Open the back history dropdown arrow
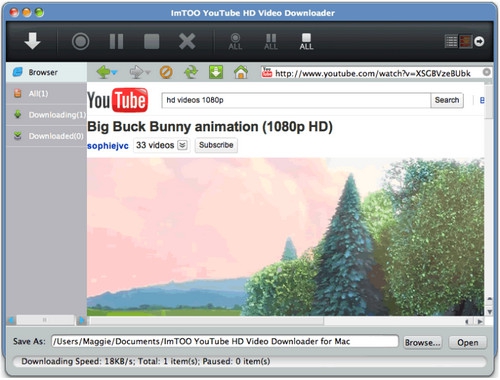The image size is (500, 380). click(x=114, y=72)
